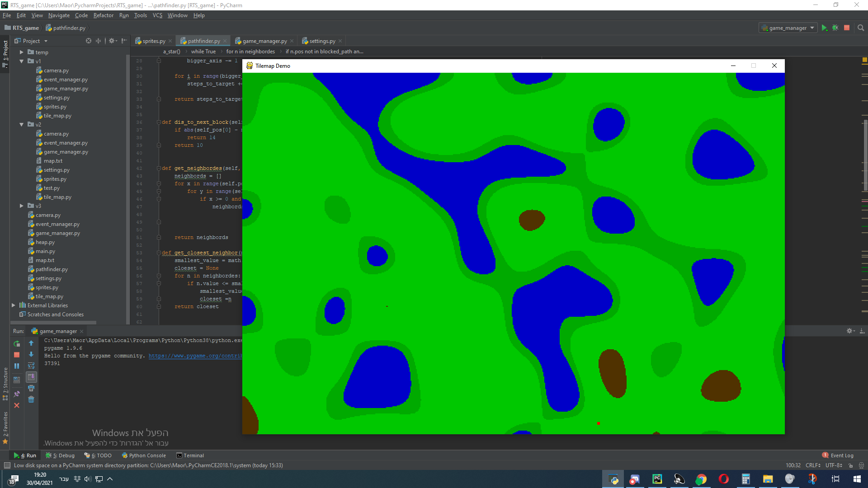This screenshot has width=868, height=488.
Task: Toggle scroll to end in Run console
Action: coord(31,377)
